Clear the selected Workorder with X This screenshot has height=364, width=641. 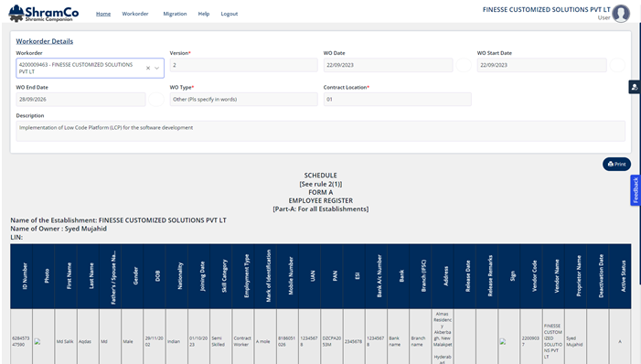pyautogui.click(x=148, y=68)
